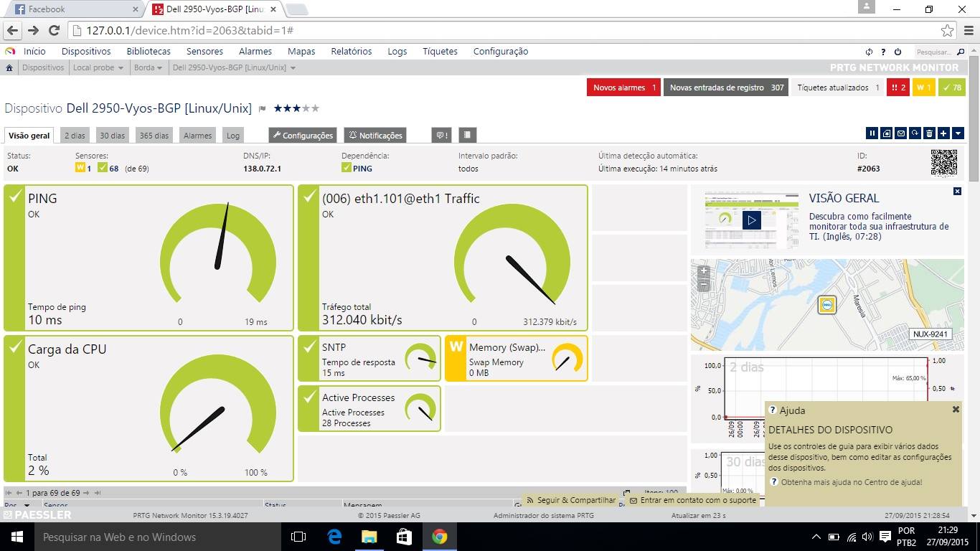Click the Seguir & Compartilhar link
Image resolution: width=980 pixels, height=551 pixels.
tap(571, 500)
